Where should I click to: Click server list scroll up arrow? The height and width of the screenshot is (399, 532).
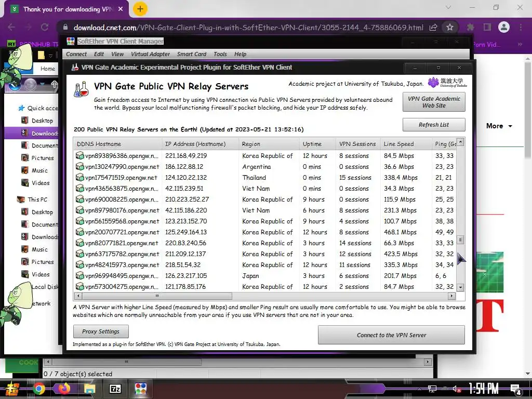(460, 141)
